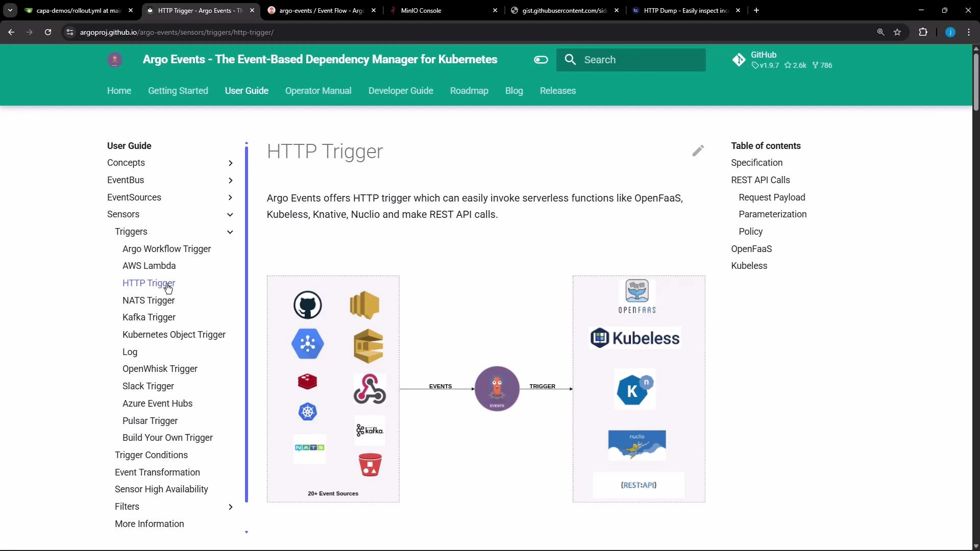Open the User Guide navigation item
Viewport: 980px width, 551px height.
(x=247, y=91)
